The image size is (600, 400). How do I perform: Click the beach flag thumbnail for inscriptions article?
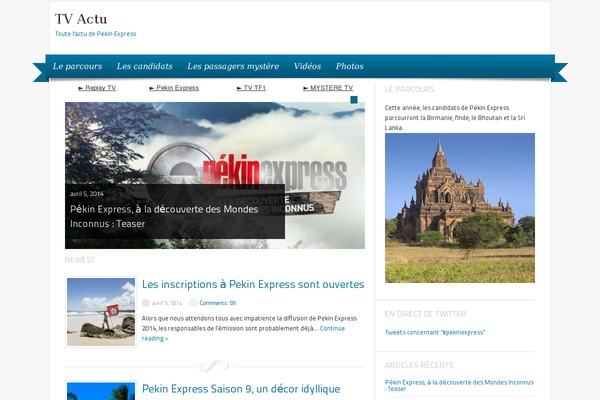click(x=101, y=312)
